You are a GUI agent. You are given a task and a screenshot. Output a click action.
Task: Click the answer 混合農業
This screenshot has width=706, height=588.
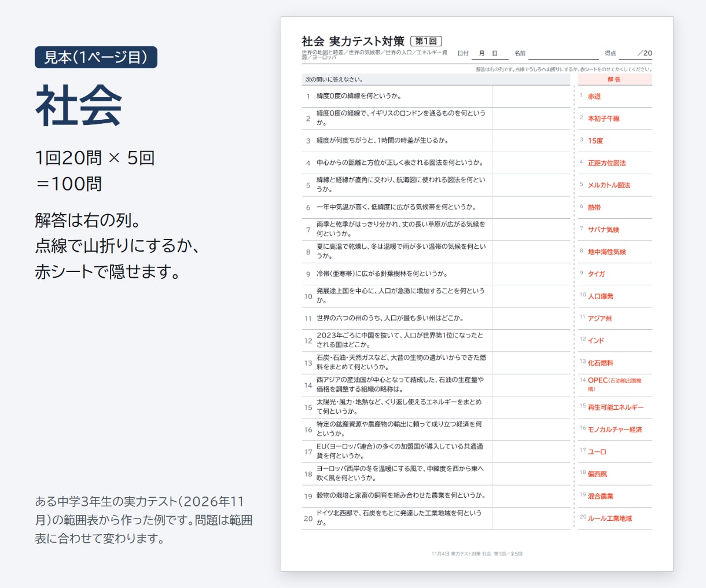pos(601,496)
